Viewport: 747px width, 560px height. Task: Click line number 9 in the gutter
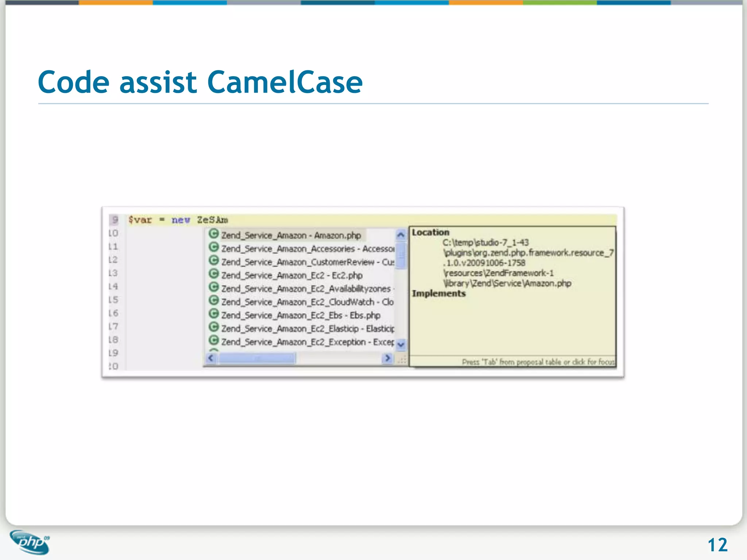click(x=115, y=219)
